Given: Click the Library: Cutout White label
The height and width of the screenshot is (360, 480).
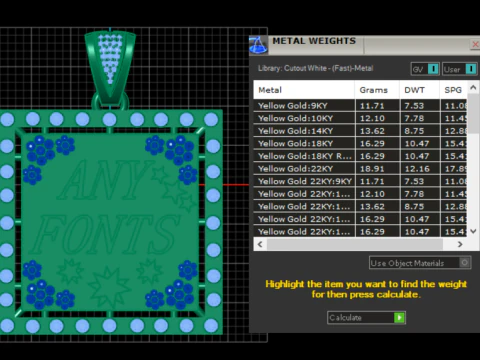Looking at the screenshot, I should [315, 68].
